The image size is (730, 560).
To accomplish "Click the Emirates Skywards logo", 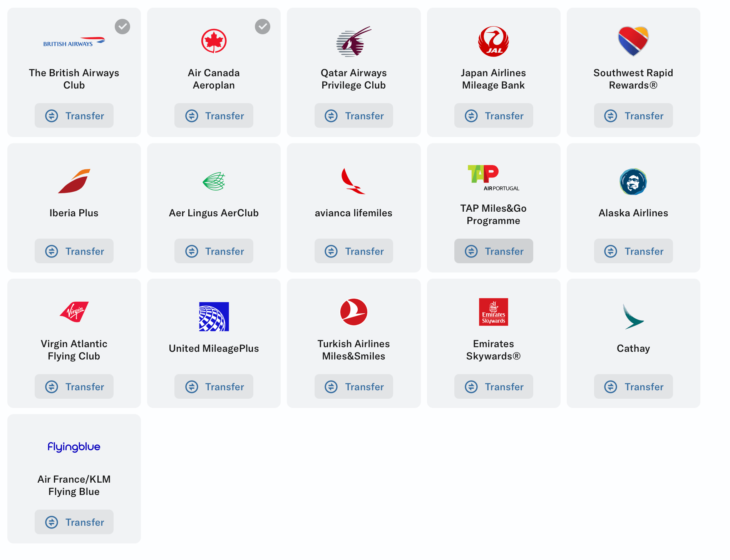I will pos(493,312).
